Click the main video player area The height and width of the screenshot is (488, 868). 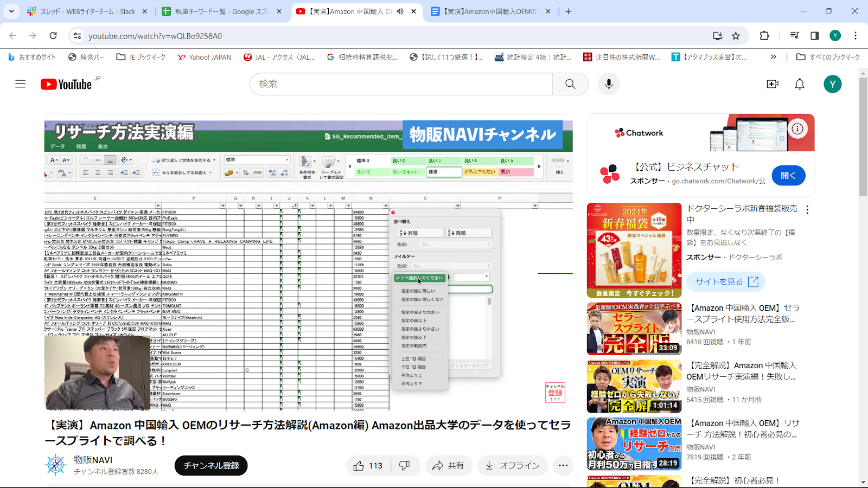[x=309, y=262]
